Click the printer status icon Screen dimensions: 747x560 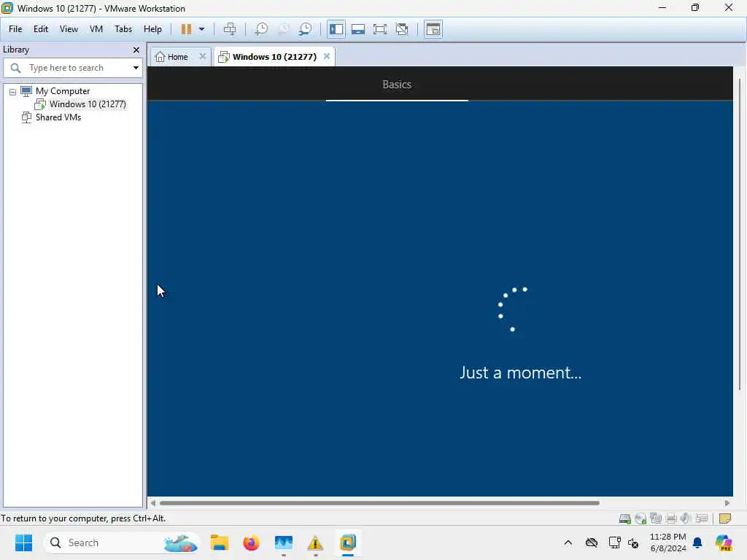(671, 518)
